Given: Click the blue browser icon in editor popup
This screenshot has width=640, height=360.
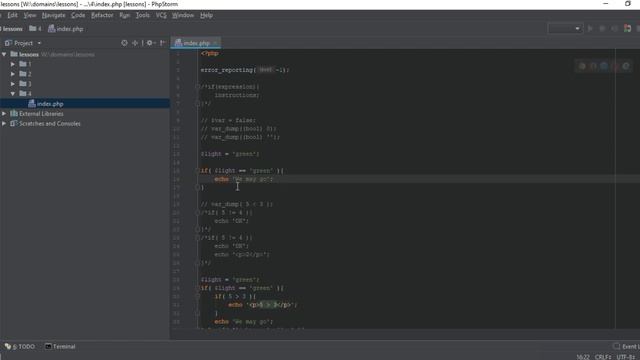Looking at the screenshot, I should click(604, 66).
